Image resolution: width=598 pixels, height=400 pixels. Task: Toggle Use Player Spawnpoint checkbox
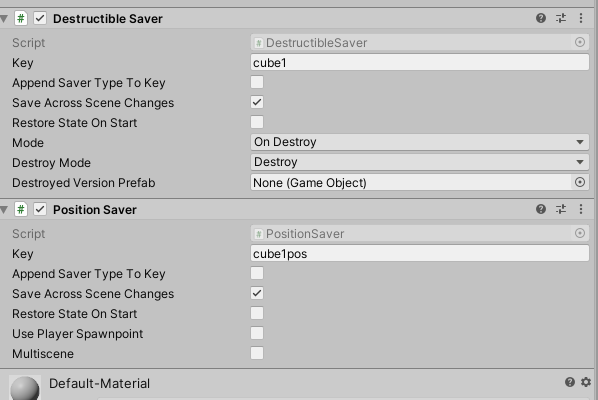point(257,333)
